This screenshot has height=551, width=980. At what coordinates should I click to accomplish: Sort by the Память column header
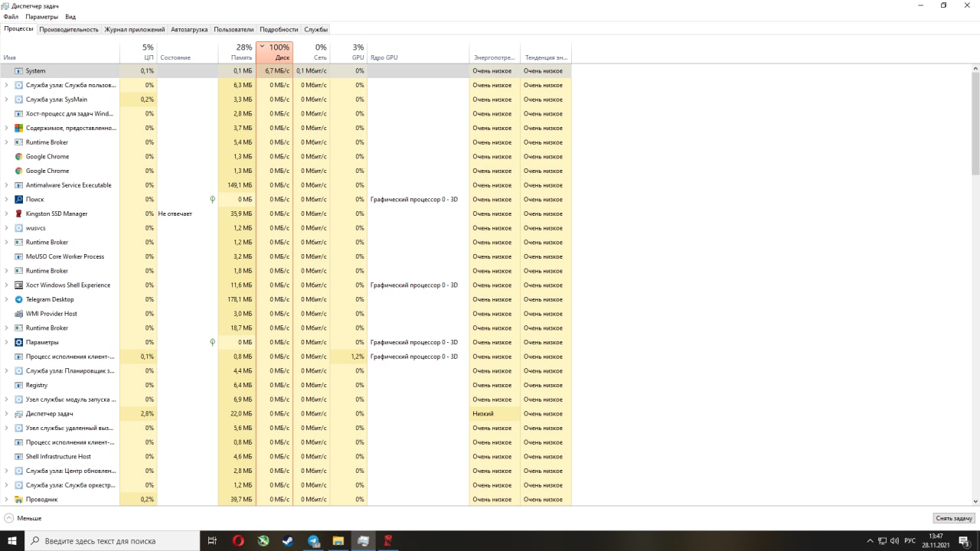pos(237,52)
